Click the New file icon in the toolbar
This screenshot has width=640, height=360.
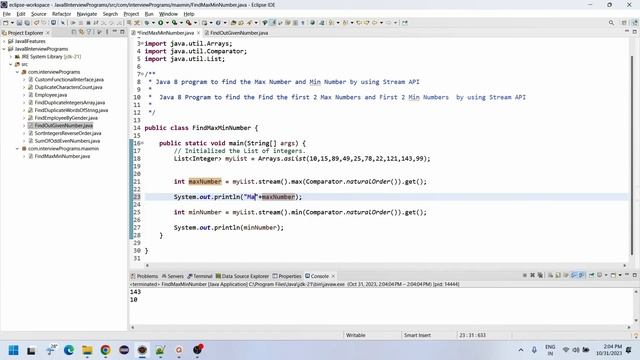[x=6, y=23]
